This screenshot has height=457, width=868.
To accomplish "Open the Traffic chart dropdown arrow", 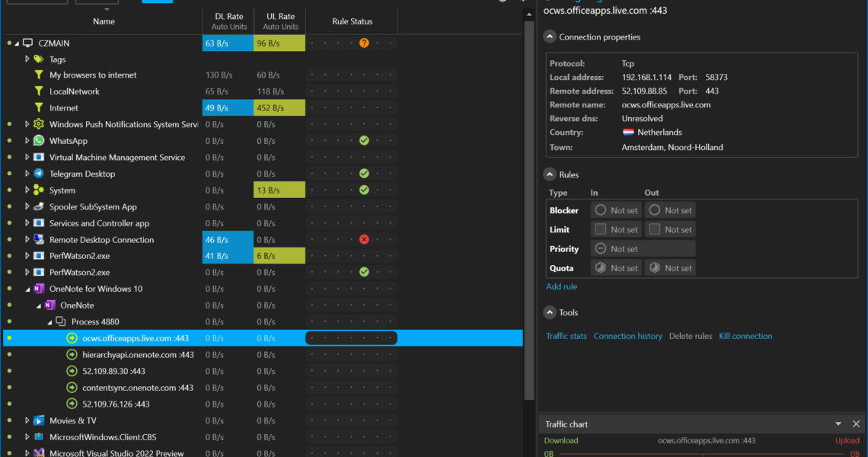I will coord(838,424).
